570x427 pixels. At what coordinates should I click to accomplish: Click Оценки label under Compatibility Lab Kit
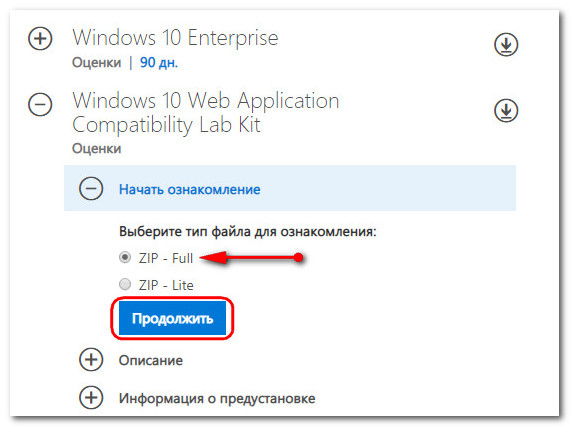[x=97, y=149]
